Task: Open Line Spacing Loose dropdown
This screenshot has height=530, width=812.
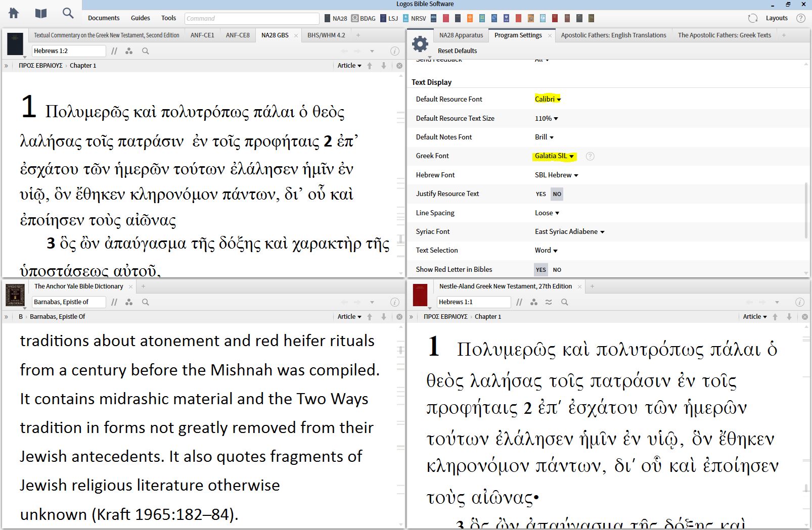Action: tap(547, 213)
